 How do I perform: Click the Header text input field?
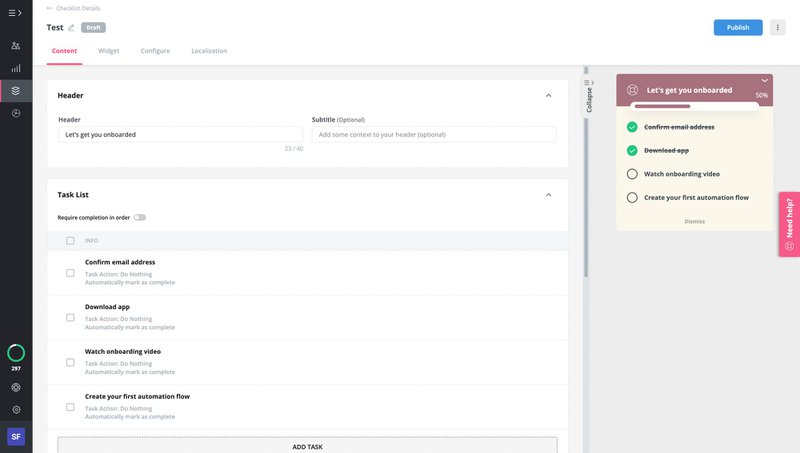[x=180, y=135]
